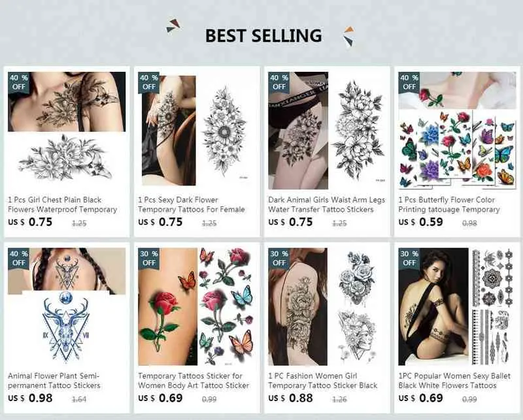
Task: Open the Sexy Ballet Black White Flowers image
Action: [x=457, y=306]
